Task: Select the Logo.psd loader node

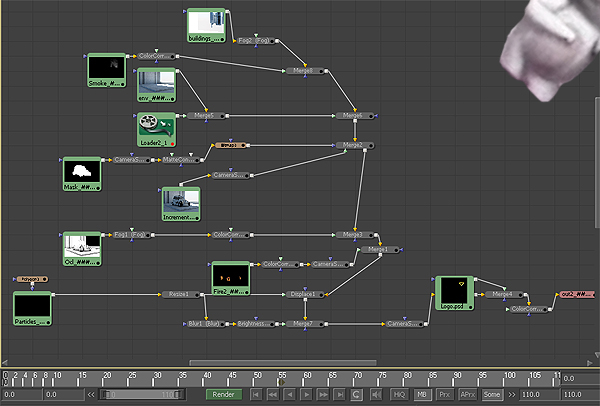Action: tap(453, 292)
